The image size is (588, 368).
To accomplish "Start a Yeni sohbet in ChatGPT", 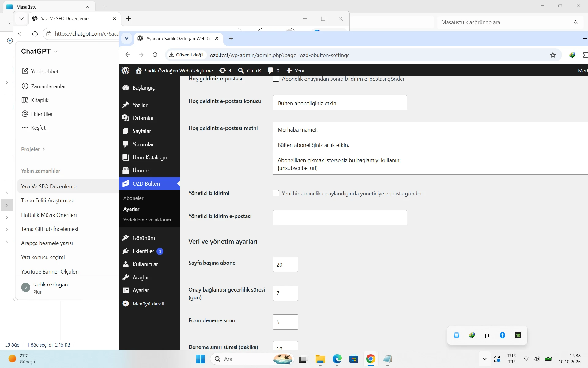I will 40,71.
